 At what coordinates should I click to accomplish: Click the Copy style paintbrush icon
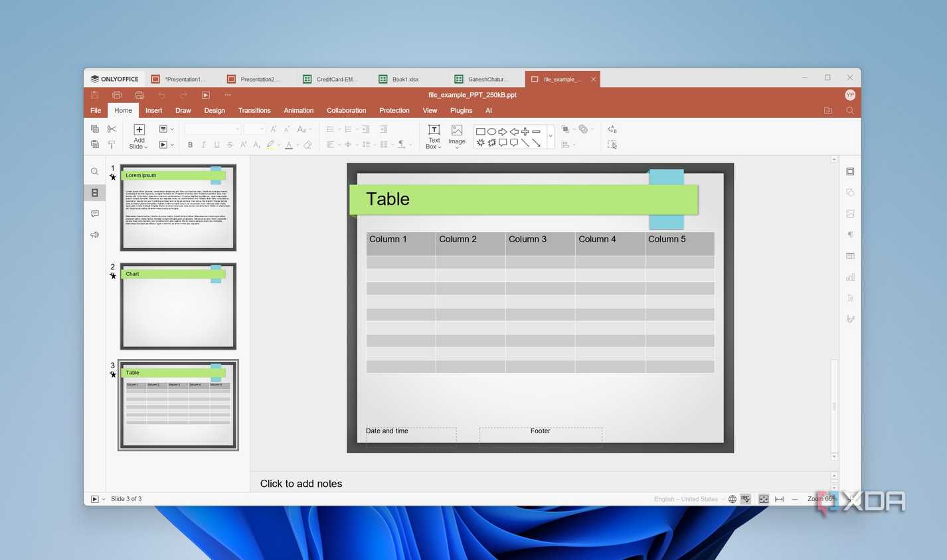pos(112,145)
